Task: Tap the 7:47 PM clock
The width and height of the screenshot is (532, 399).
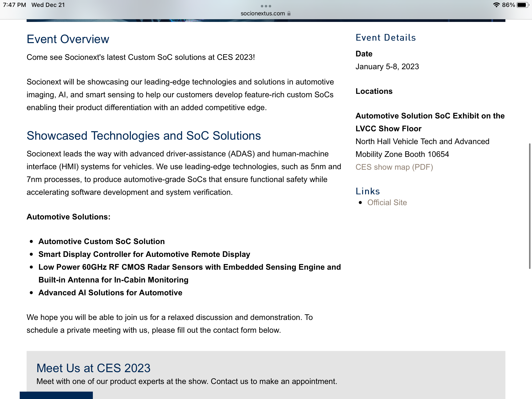Action: (x=14, y=5)
